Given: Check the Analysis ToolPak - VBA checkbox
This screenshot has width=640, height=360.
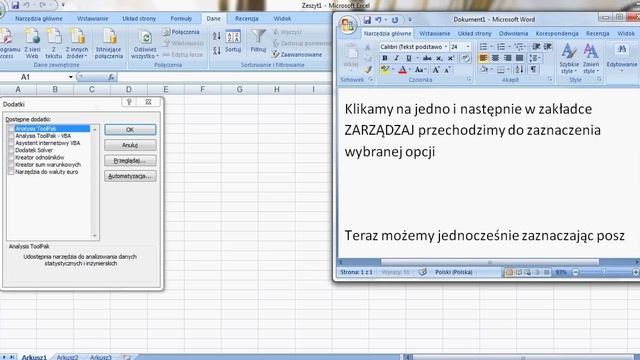Looking at the screenshot, I should [x=11, y=136].
